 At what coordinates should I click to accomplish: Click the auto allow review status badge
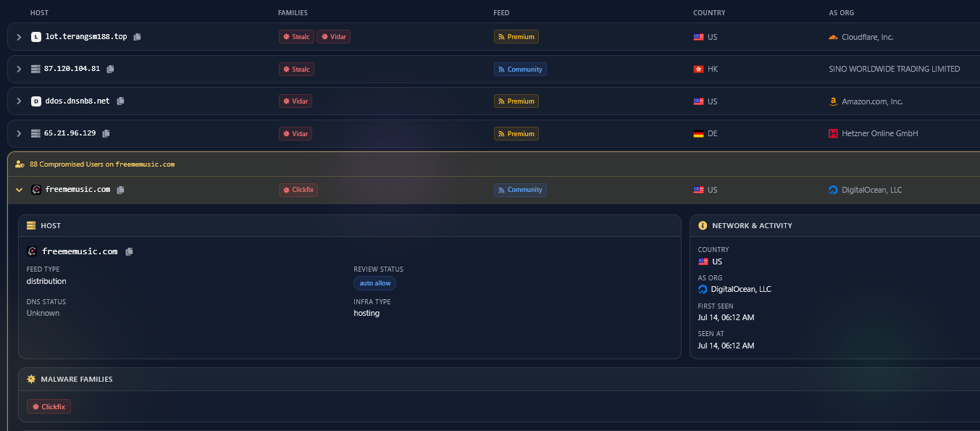coord(375,283)
